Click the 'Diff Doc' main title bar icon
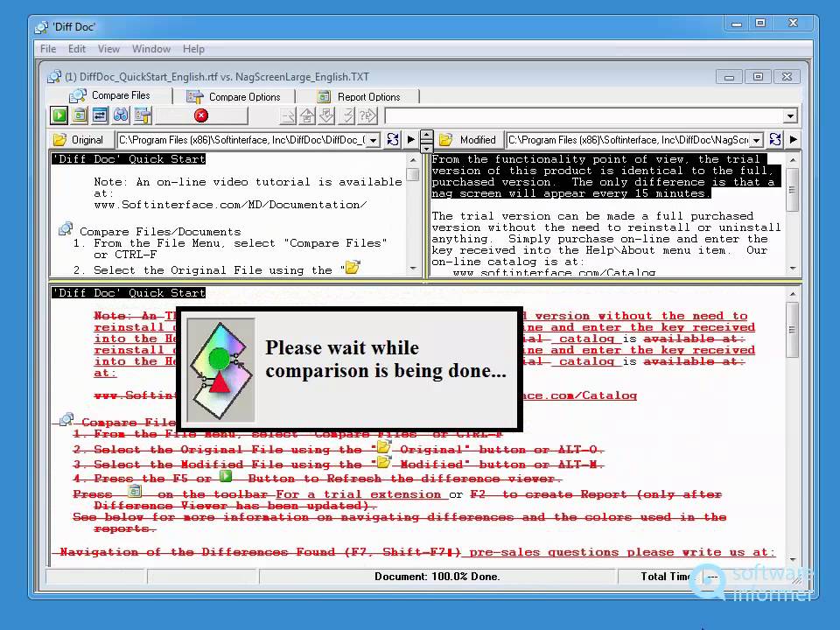This screenshot has height=630, width=840. [41, 27]
